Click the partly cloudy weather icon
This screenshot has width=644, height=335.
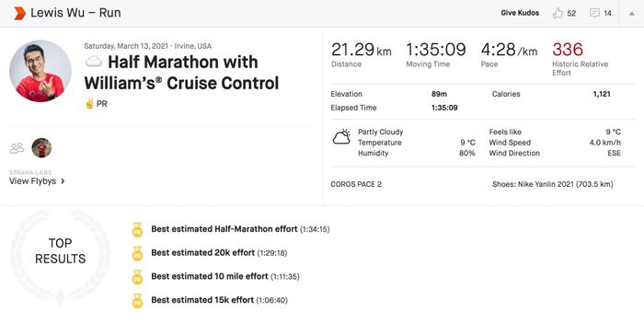tap(341, 137)
